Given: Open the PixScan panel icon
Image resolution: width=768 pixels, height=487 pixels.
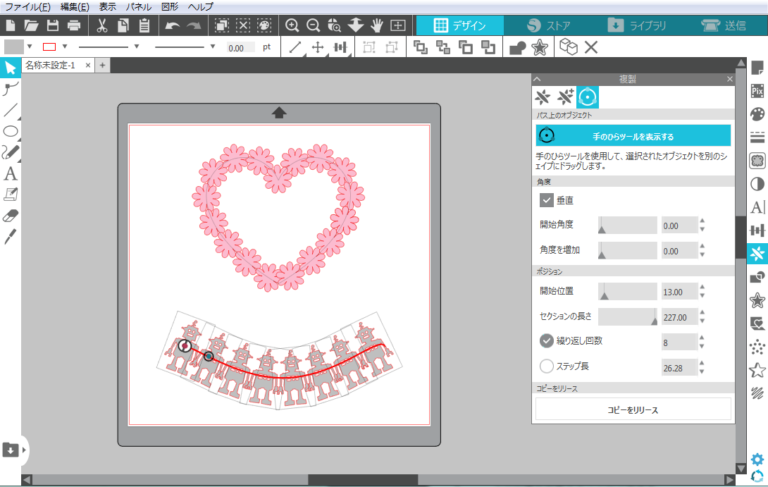Looking at the screenshot, I should pyautogui.click(x=757, y=91).
